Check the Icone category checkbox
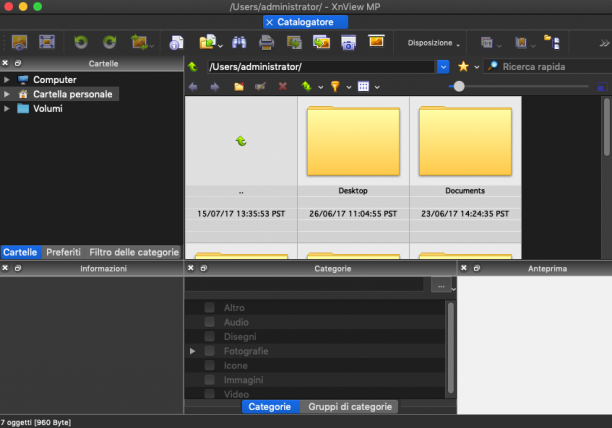This screenshot has width=612, height=428. (210, 365)
